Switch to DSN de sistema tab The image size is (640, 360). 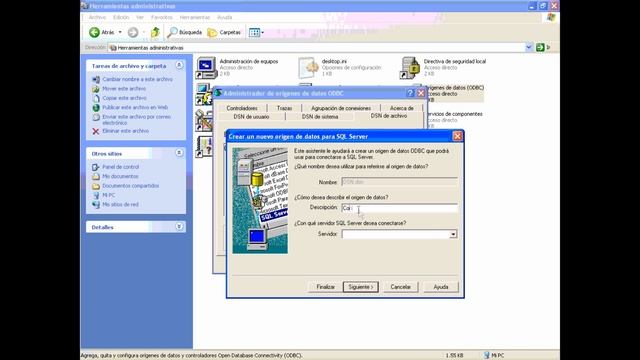click(x=320, y=117)
